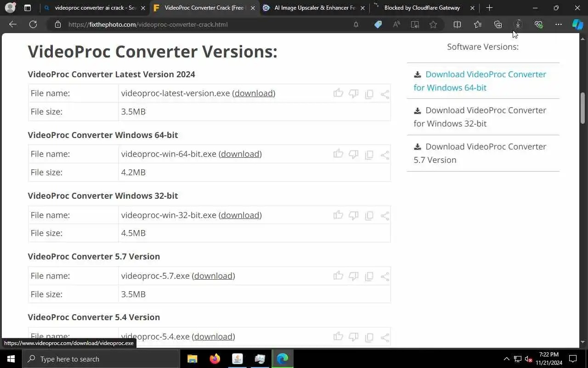Open shopping price tag icon
This screenshot has height=368, width=588.
(x=378, y=24)
